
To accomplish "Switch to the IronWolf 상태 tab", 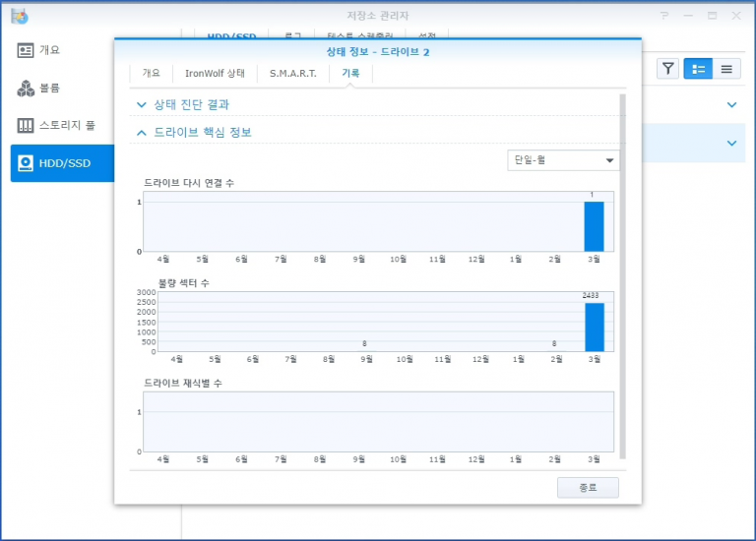I will click(x=215, y=73).
